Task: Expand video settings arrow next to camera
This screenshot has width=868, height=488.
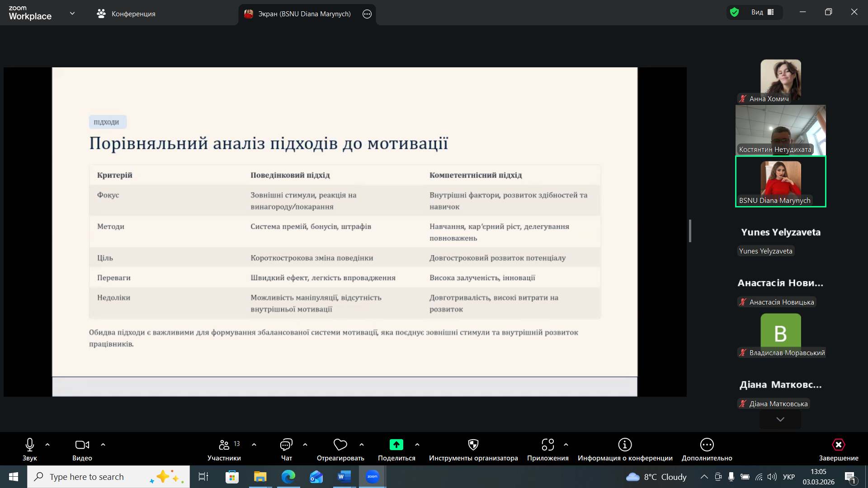Action: click(x=103, y=445)
